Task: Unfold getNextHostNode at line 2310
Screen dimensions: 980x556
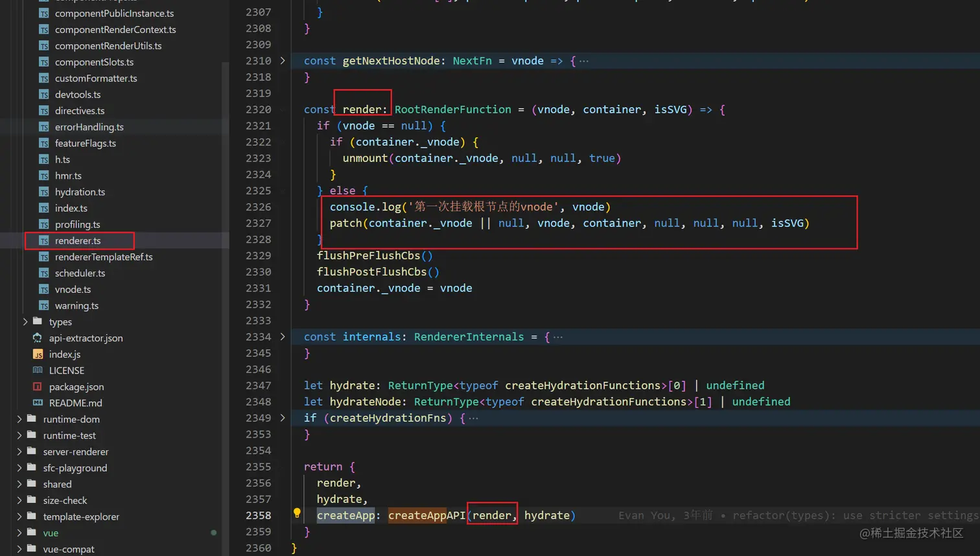Action: [283, 60]
